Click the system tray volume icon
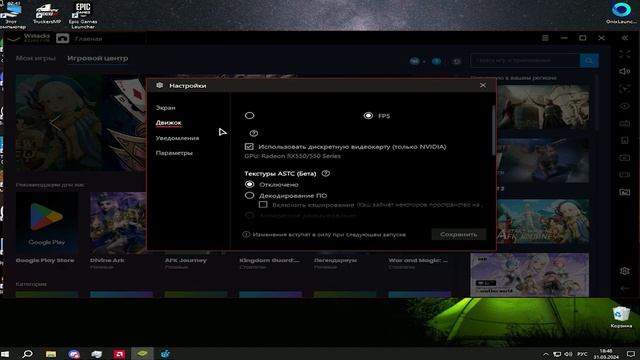Screen dimensions: 640x360 pos(568,354)
